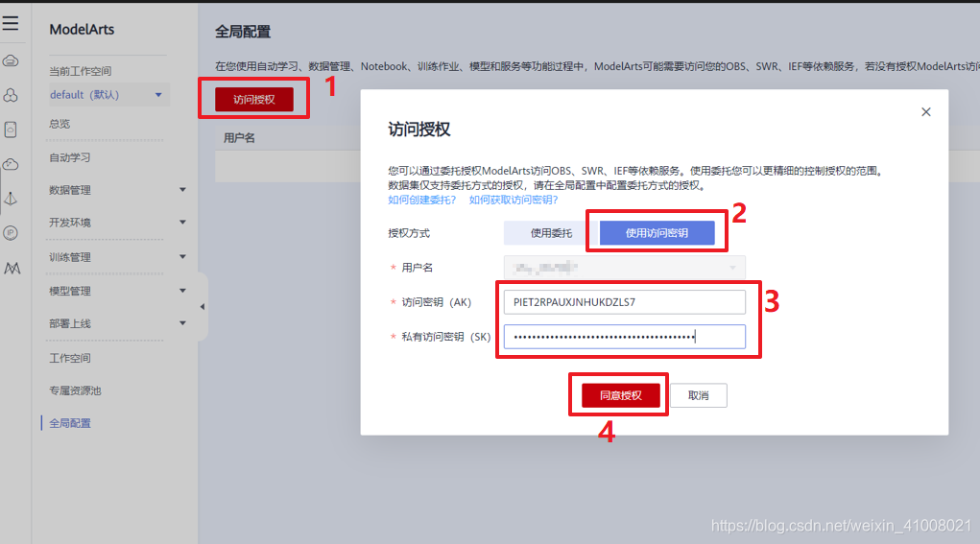The height and width of the screenshot is (544, 980).
Task: Open 模型管理 menu item
Action: [x=70, y=291]
